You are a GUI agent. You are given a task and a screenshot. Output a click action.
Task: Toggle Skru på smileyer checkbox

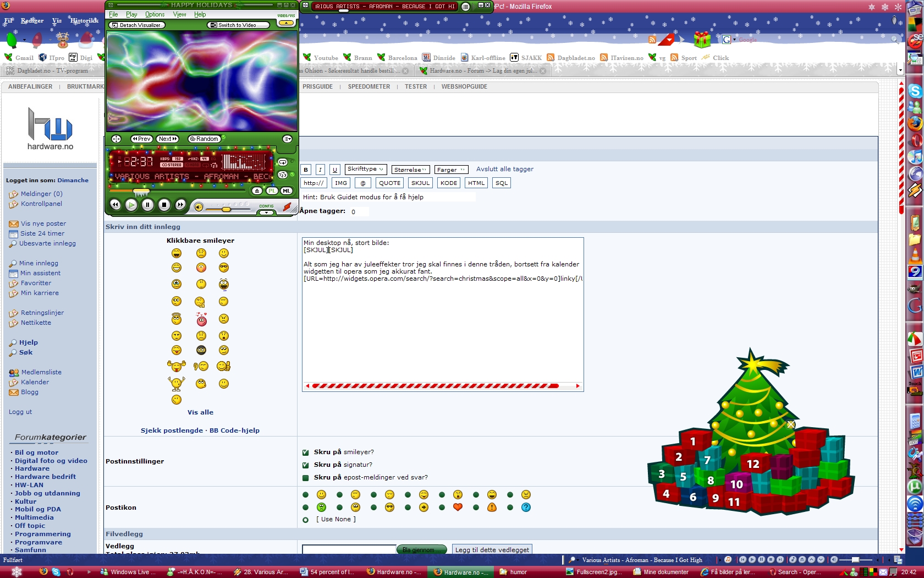(305, 452)
